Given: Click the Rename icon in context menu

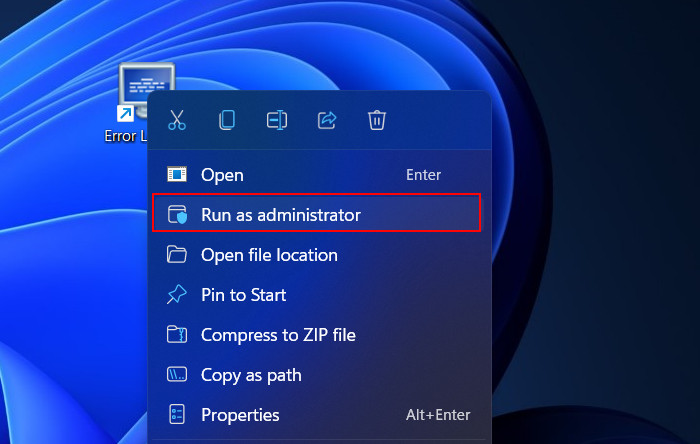Looking at the screenshot, I should pos(277,120).
